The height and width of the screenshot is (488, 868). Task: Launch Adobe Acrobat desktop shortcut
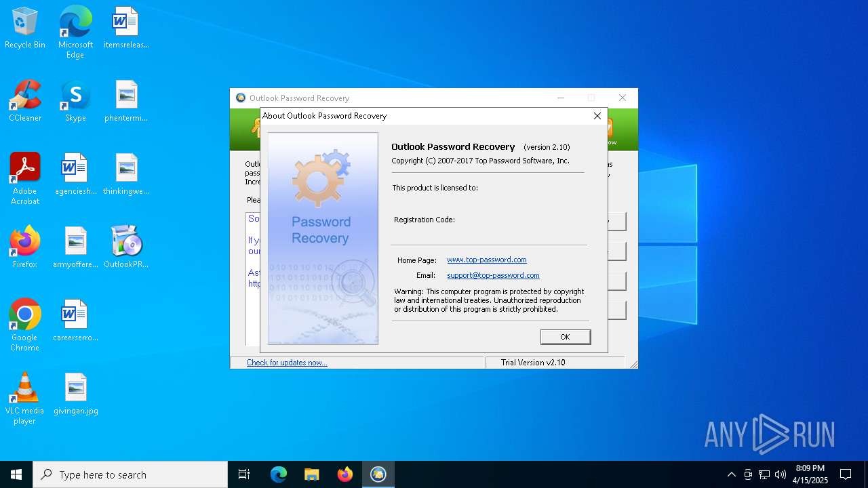pos(25,179)
